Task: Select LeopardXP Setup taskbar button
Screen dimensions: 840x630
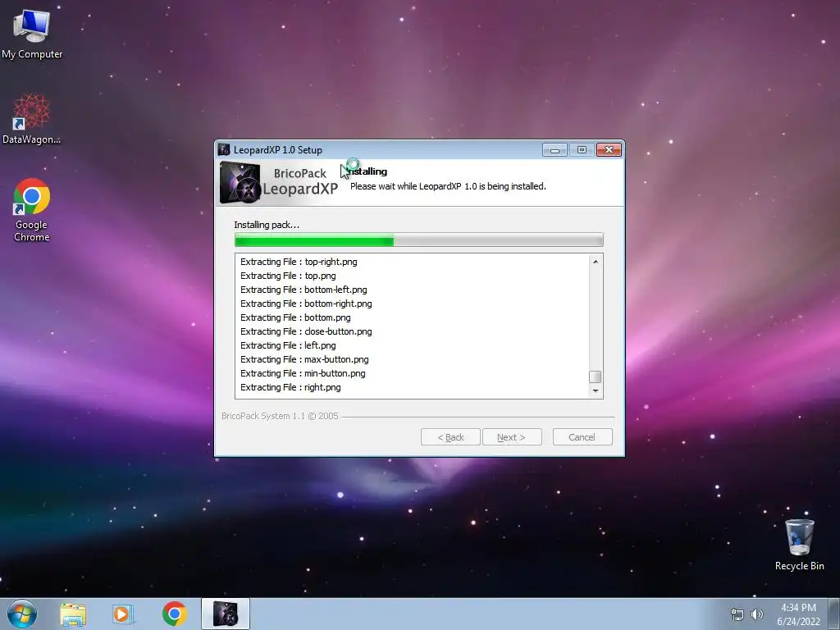Action: (225, 614)
